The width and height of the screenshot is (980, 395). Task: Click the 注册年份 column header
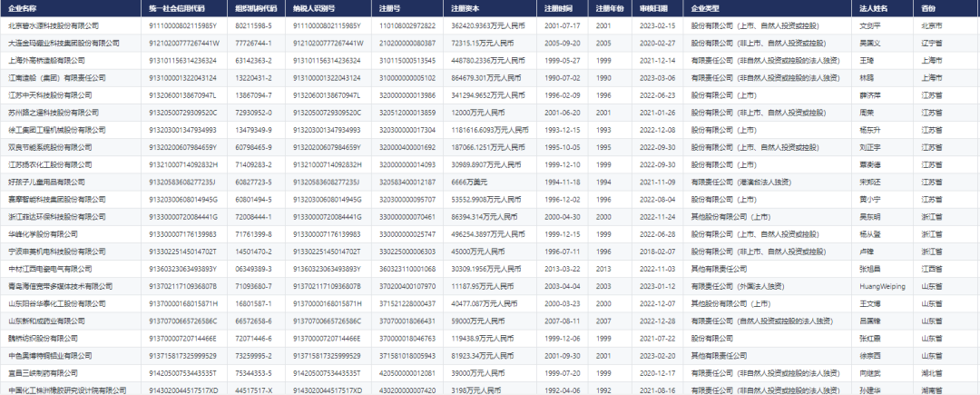pos(610,9)
